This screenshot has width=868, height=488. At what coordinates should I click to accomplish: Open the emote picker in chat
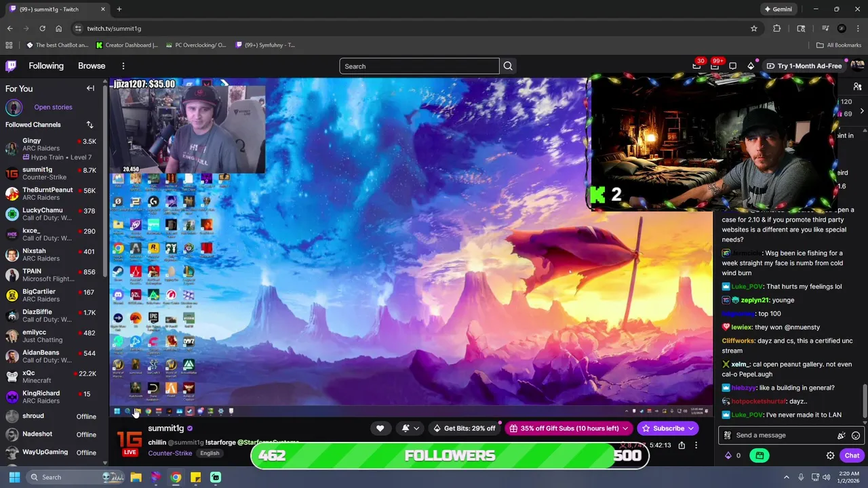[x=856, y=435]
